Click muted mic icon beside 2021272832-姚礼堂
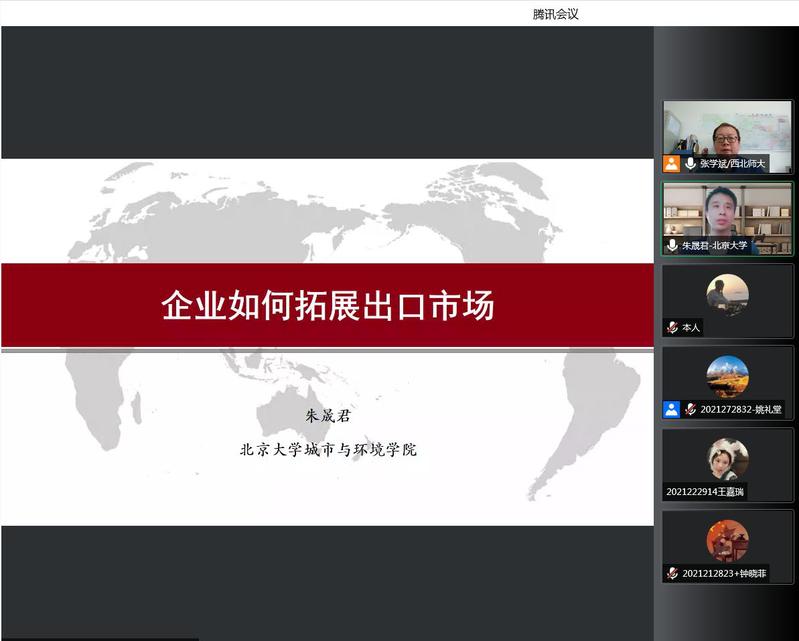The height and width of the screenshot is (641, 799). click(690, 409)
